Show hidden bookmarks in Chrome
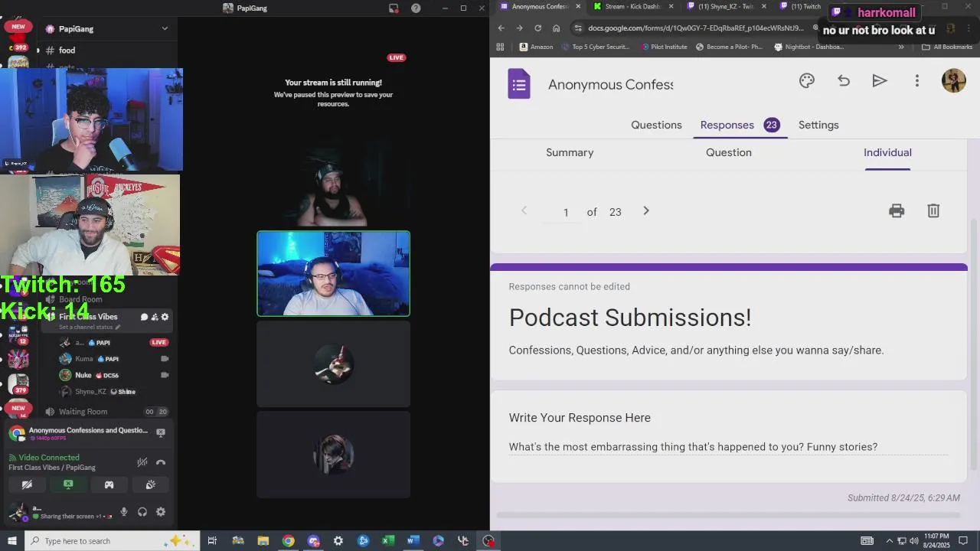This screenshot has width=980, height=551. (x=901, y=47)
